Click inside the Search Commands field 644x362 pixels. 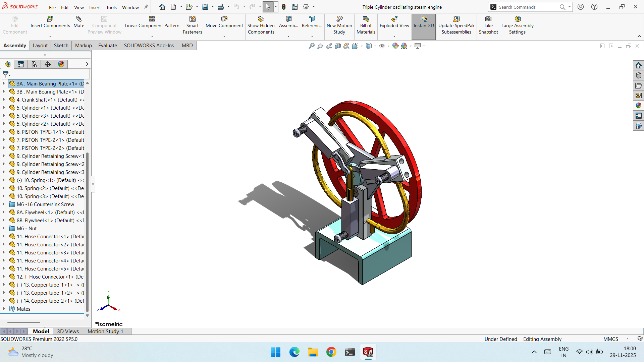click(x=527, y=7)
